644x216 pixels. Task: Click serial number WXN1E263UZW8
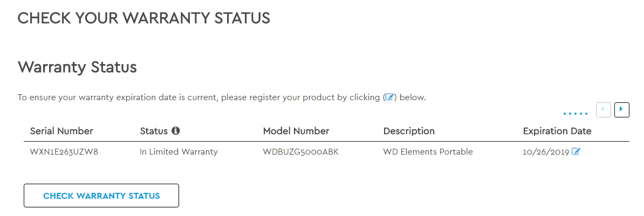point(64,152)
